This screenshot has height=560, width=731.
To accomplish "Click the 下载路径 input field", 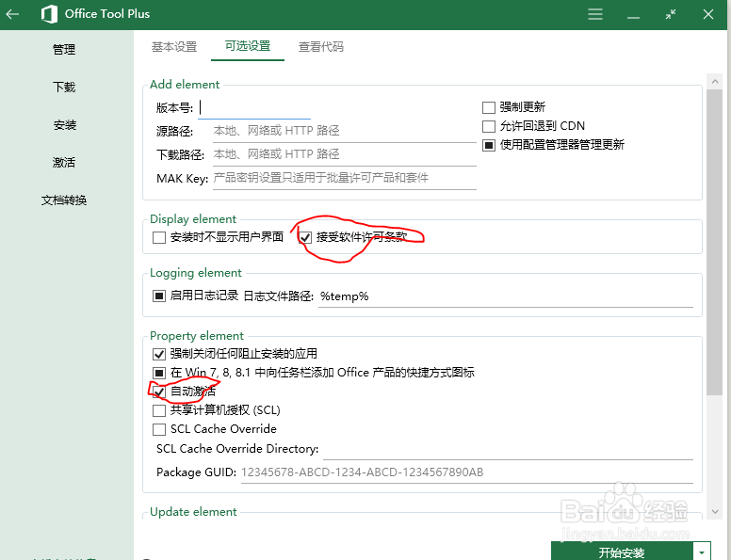I will (x=345, y=154).
